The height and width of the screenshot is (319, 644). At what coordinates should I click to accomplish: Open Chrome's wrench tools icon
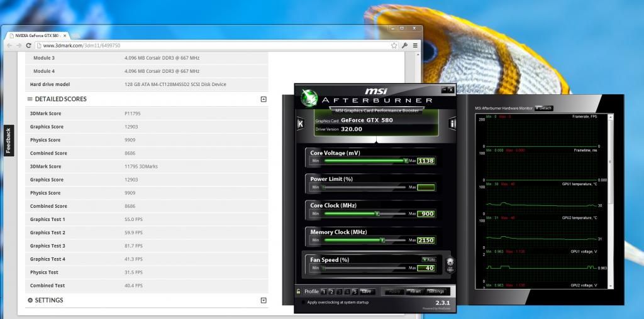[404, 45]
